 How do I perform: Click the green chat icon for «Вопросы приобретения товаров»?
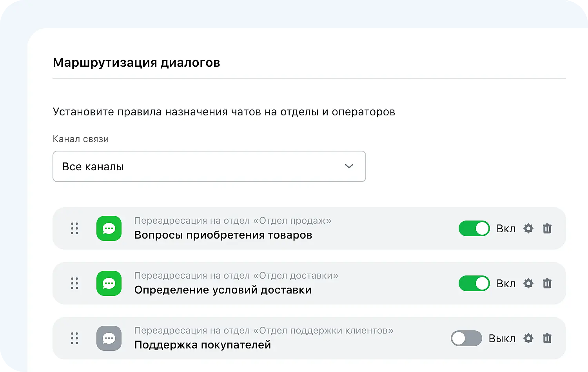(109, 228)
